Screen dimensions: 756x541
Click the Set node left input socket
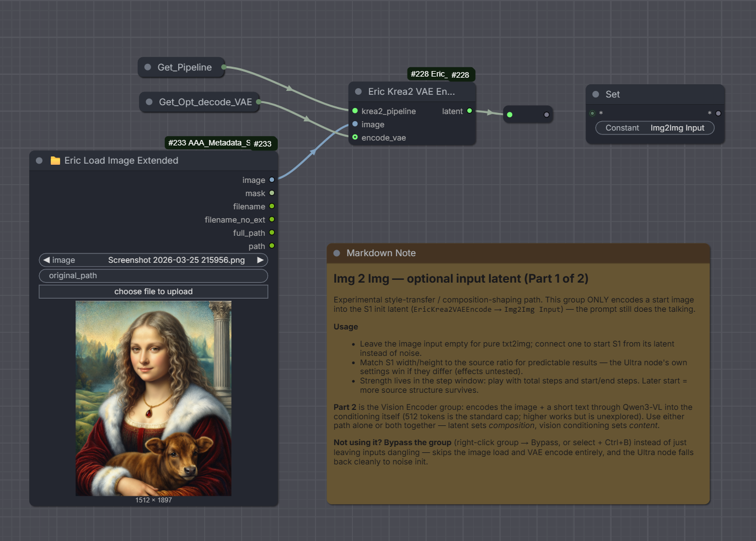pos(592,113)
